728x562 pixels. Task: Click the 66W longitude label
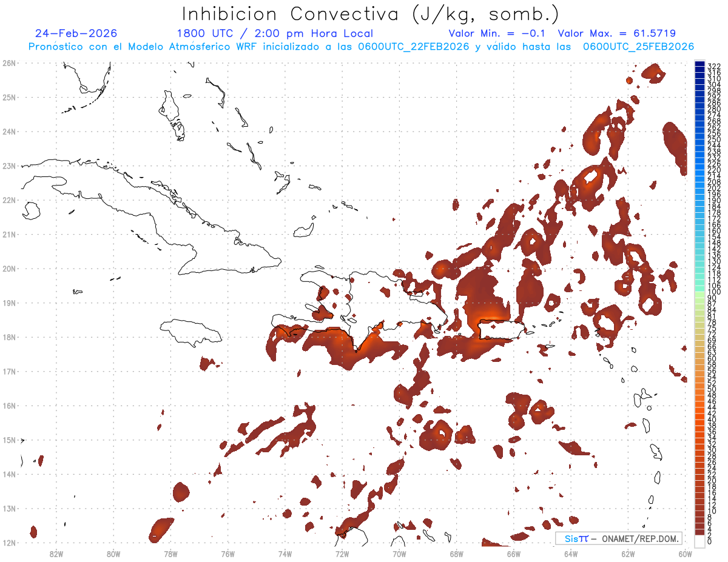click(514, 553)
